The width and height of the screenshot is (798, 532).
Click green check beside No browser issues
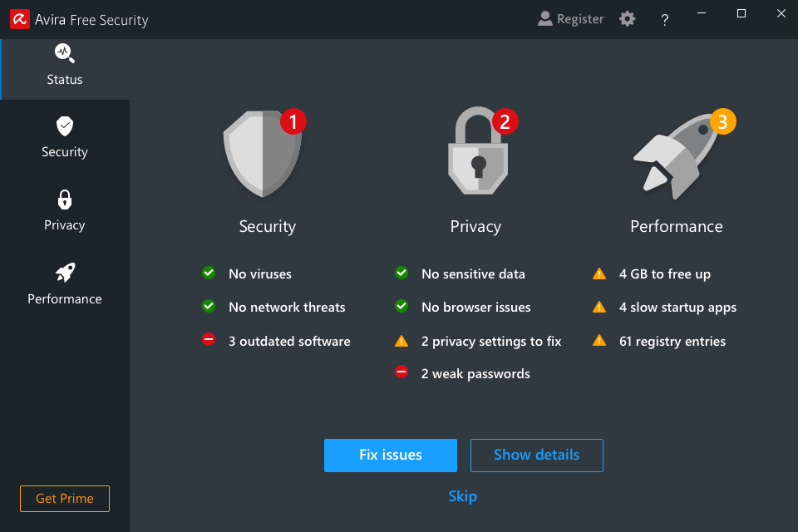click(401, 307)
